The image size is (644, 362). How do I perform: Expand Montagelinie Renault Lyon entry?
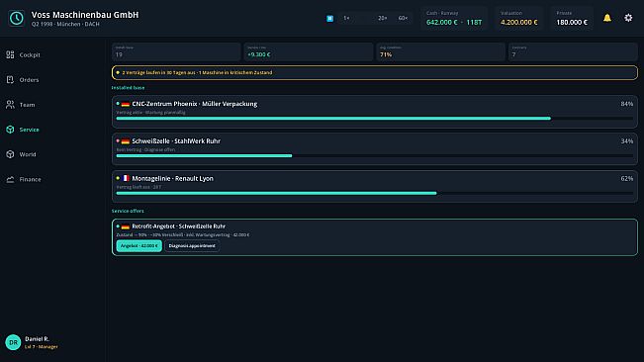click(375, 186)
